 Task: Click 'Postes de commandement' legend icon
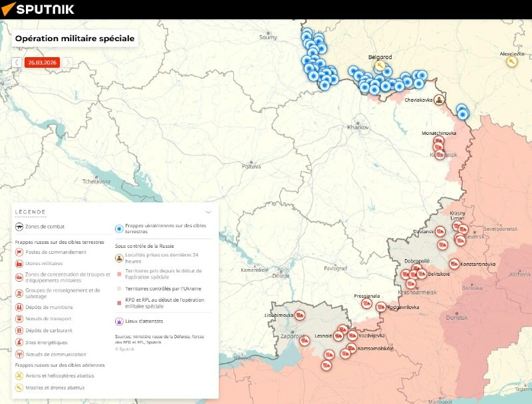(x=19, y=252)
